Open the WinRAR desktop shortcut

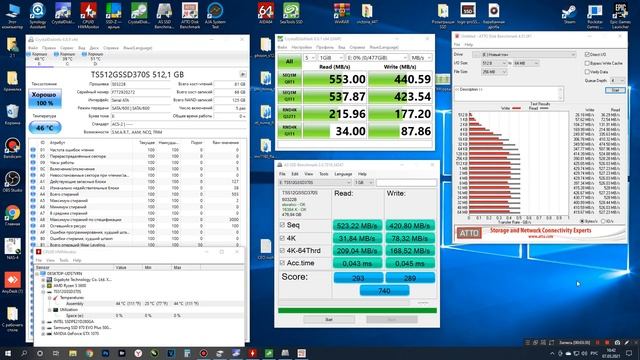pyautogui.click(x=342, y=13)
